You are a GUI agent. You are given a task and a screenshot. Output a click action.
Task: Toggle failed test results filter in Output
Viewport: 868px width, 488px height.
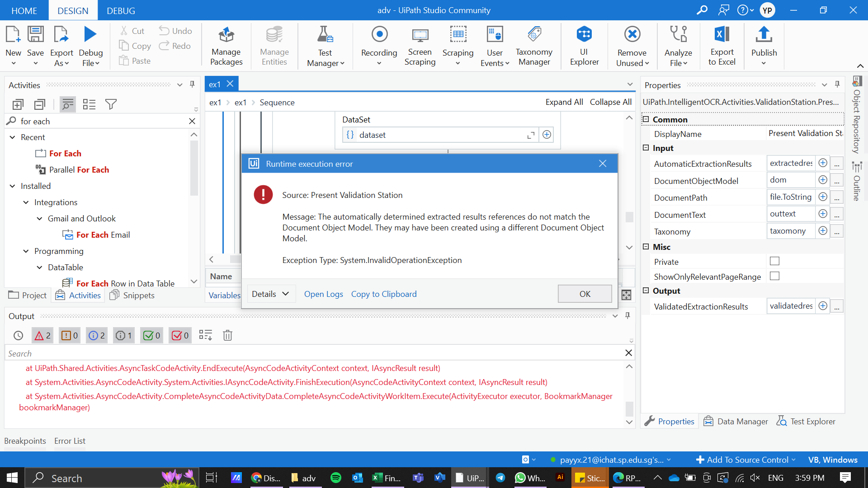tap(180, 335)
